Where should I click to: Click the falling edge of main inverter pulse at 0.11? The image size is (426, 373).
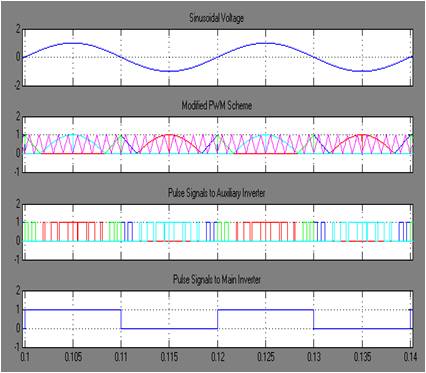click(121, 319)
